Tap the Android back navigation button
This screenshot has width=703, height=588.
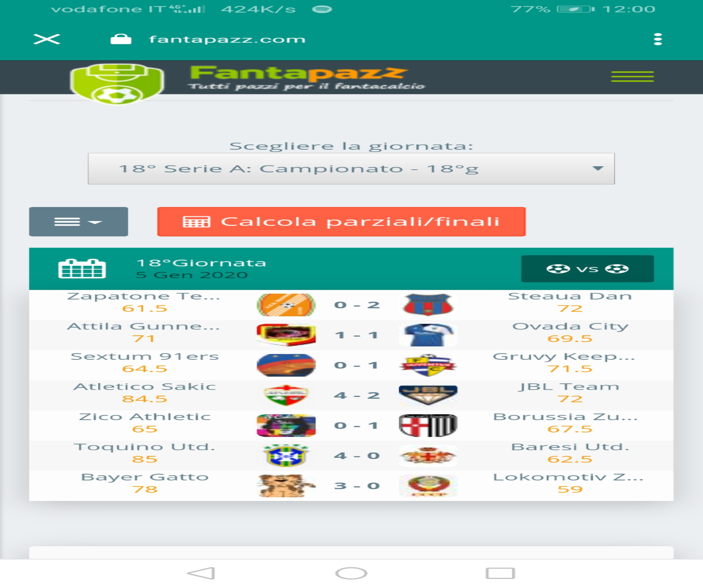(201, 573)
